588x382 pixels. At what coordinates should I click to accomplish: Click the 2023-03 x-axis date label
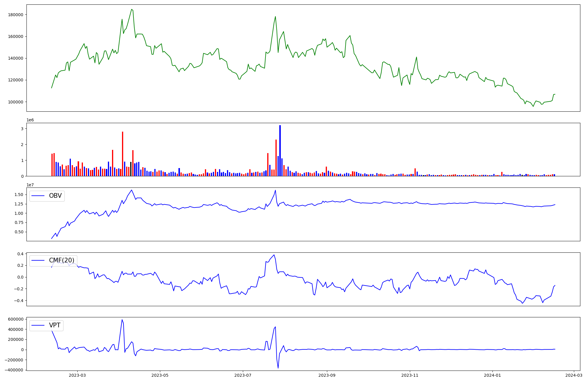click(77, 375)
